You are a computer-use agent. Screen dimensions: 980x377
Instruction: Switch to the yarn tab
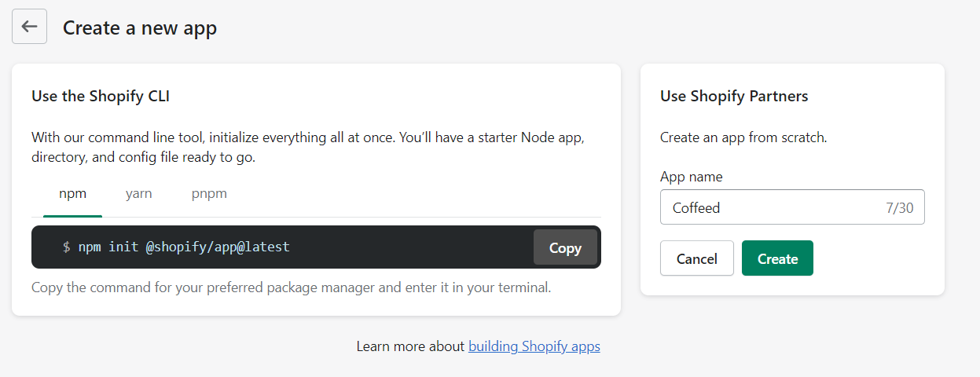138,194
